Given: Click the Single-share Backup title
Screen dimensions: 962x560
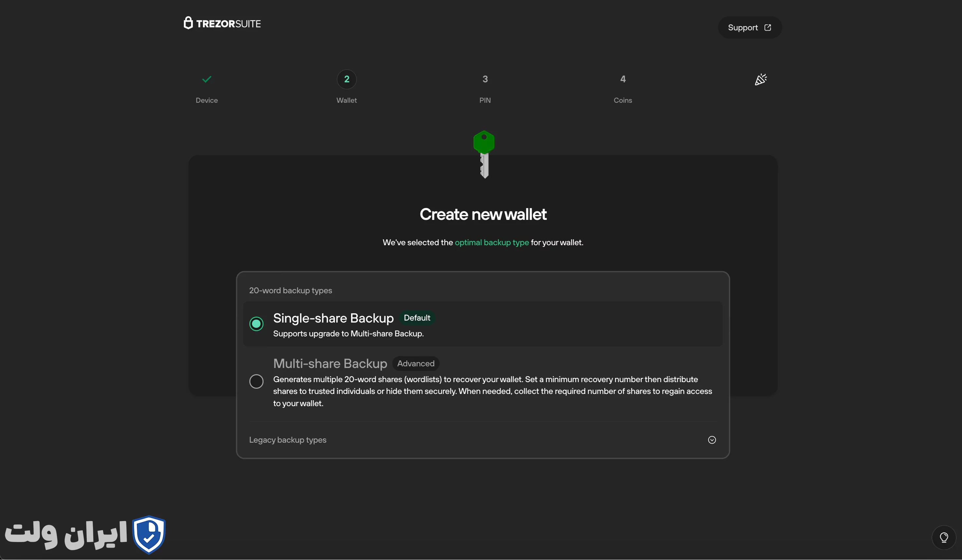Looking at the screenshot, I should coord(333,318).
